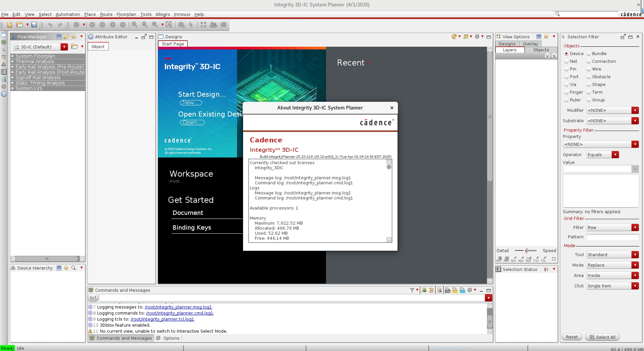This screenshot has width=644, height=351.
Task: Click the refresh icon in View Options header
Action: click(x=546, y=37)
